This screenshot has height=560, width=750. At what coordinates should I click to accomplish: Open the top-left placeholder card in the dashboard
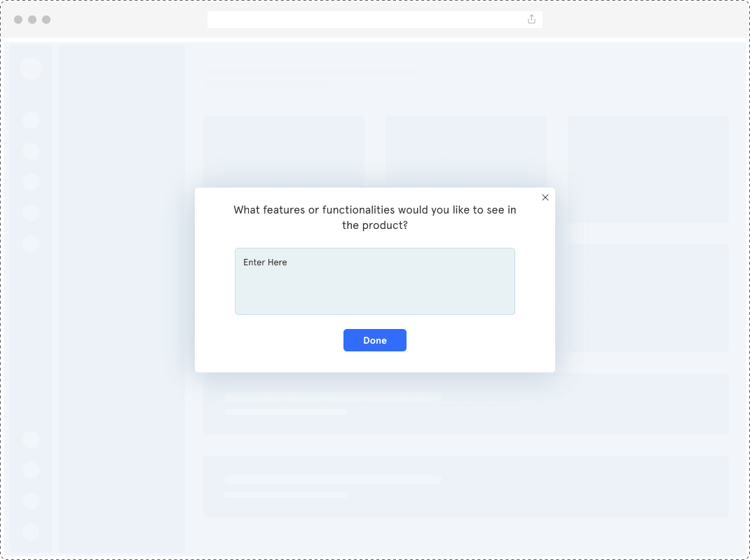[x=284, y=150]
